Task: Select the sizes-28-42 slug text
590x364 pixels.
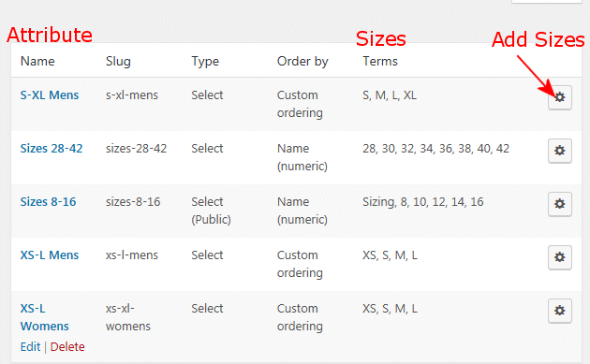Action: point(136,149)
